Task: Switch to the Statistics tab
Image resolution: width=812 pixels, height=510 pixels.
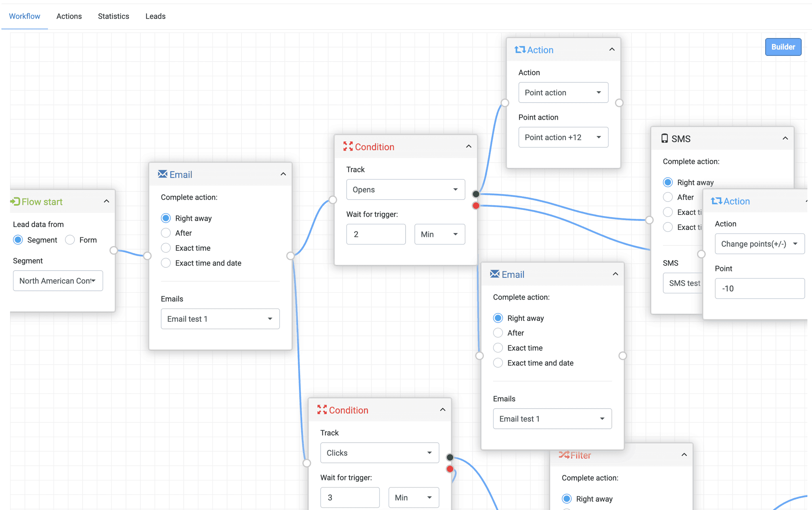Action: point(113,16)
